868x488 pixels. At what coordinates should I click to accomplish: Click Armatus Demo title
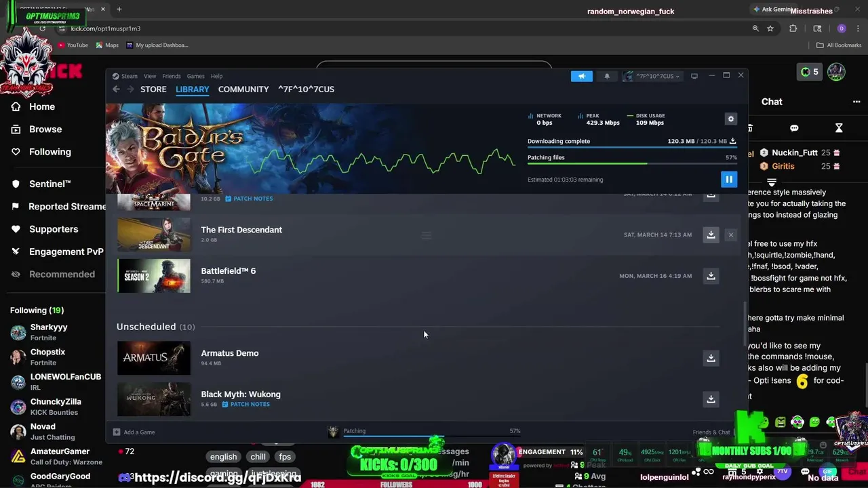(230, 353)
